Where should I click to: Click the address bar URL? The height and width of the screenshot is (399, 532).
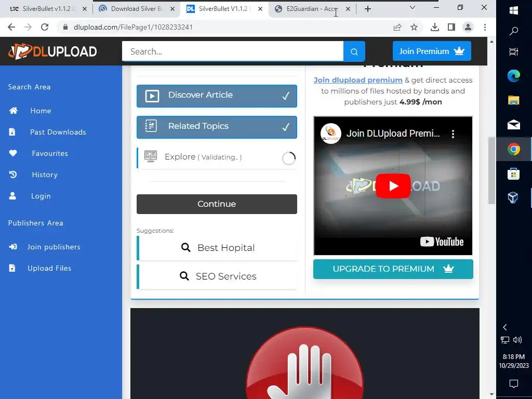134,27
